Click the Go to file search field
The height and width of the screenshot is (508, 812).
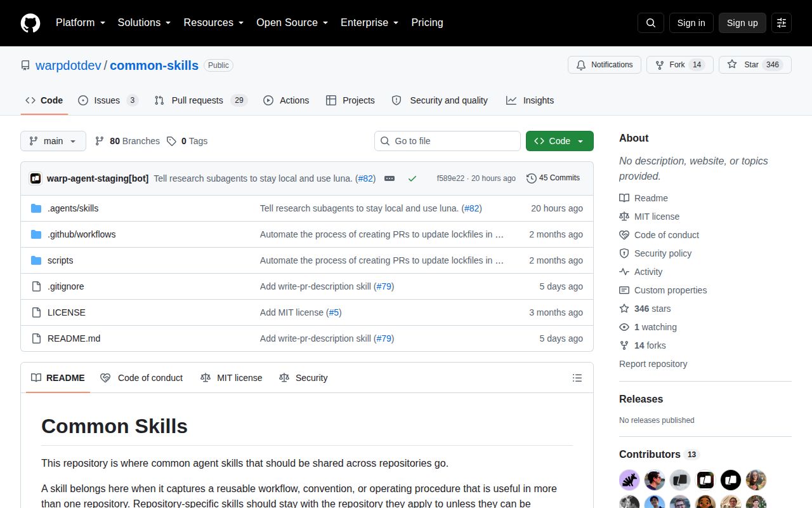[447, 141]
